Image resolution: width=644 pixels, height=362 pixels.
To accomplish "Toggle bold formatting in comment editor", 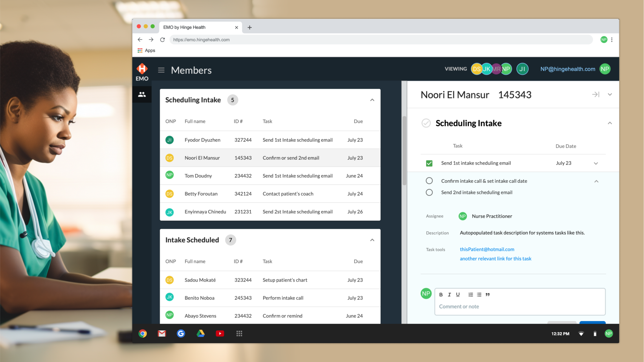I will point(441,295).
